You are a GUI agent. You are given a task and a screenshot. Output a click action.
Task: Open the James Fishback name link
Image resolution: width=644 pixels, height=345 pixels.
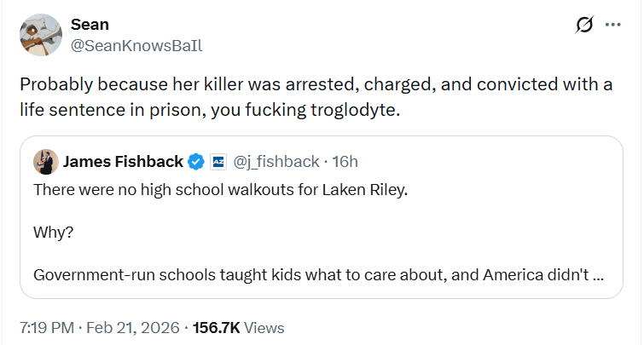pos(123,161)
